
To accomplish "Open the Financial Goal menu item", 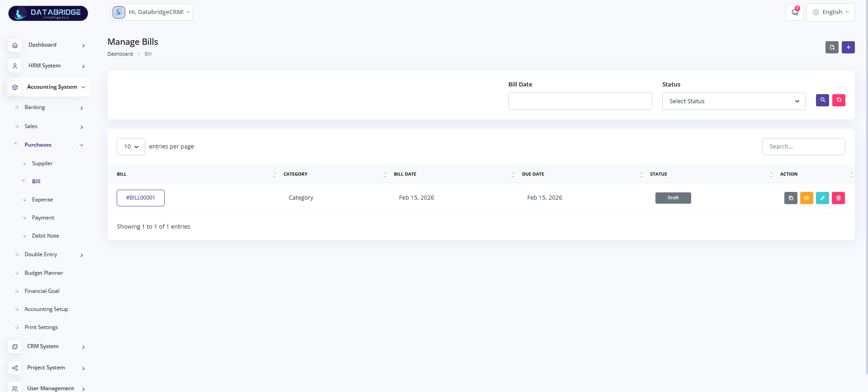I will [x=42, y=291].
